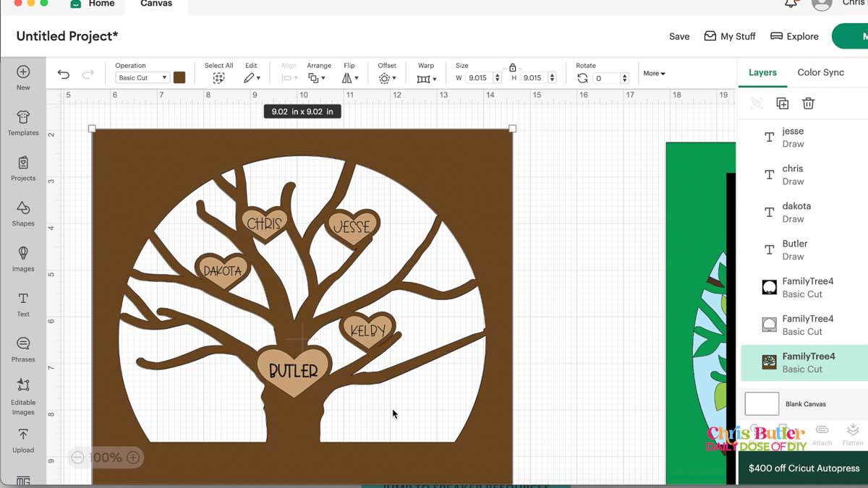Screen dimensions: 868x488
Task: Delete selected layer with trash icon
Action: tap(808, 103)
